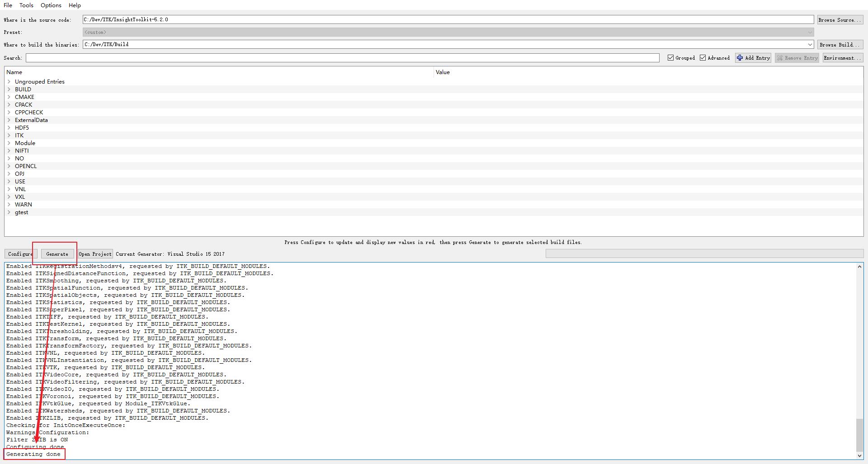Expand the OPJ group
The width and height of the screenshot is (868, 464).
[9, 174]
